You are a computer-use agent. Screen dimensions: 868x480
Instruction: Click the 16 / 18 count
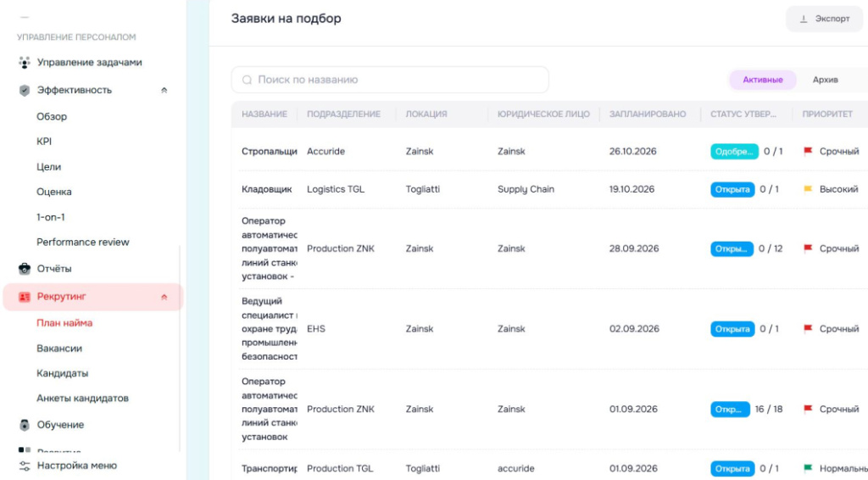coord(768,409)
